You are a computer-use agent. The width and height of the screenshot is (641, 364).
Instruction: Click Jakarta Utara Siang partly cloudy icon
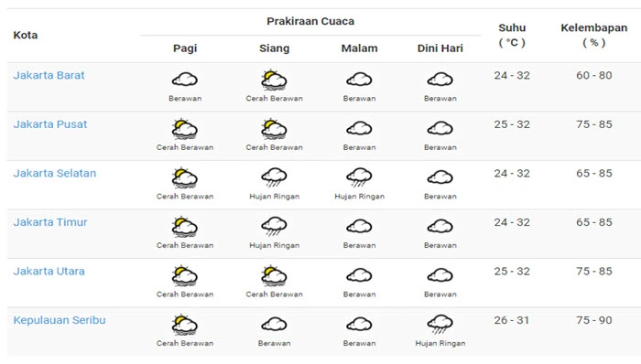point(274,276)
